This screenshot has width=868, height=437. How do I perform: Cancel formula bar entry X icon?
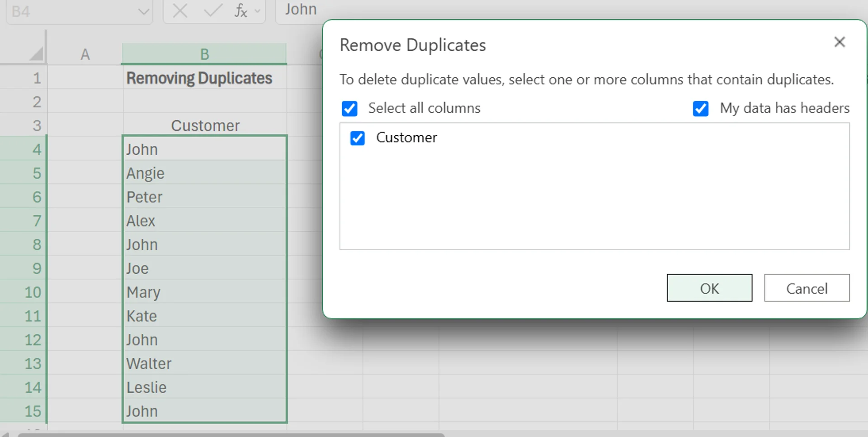(x=180, y=10)
